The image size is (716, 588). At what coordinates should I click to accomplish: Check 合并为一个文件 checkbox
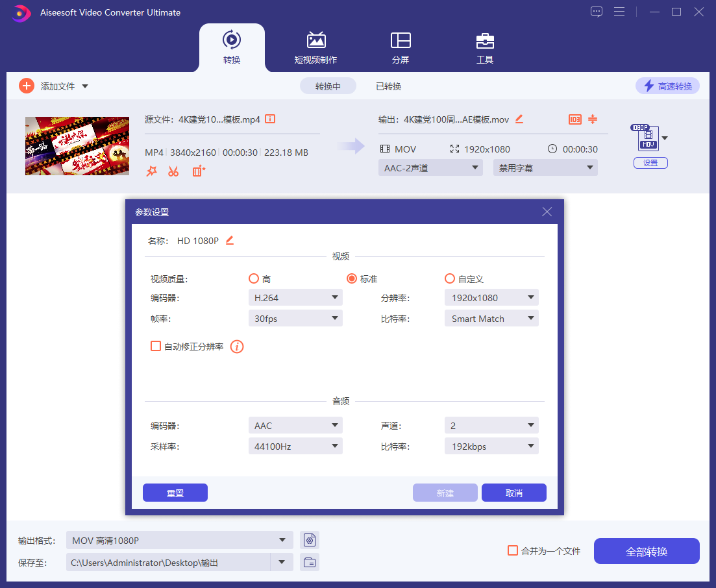513,550
